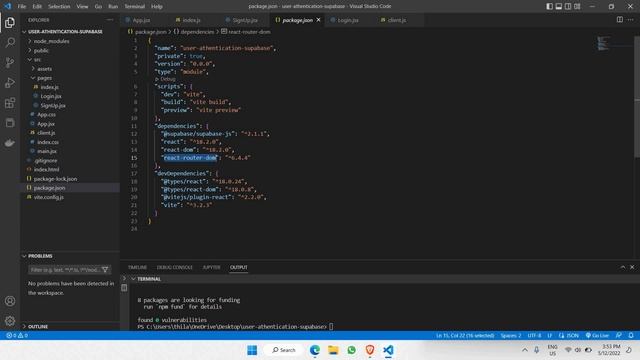Screen dimensions: 640x360
Task: Open editor more actions ellipsis
Action: pos(631,20)
